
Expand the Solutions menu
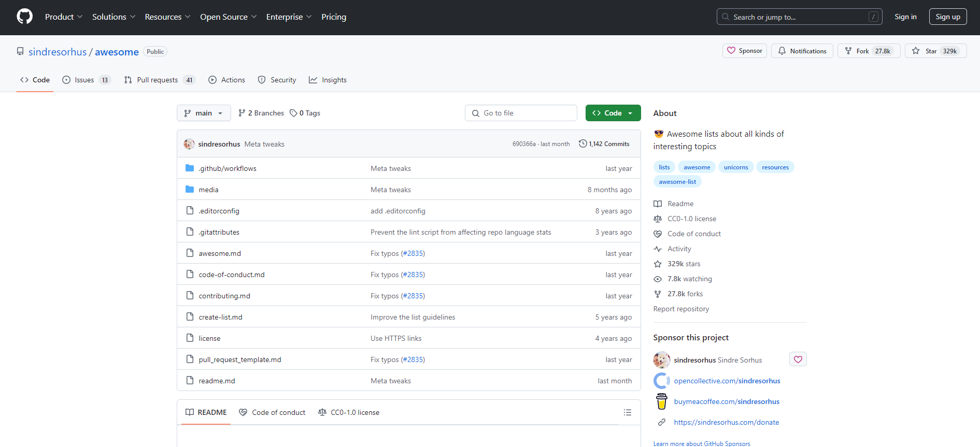coord(114,17)
